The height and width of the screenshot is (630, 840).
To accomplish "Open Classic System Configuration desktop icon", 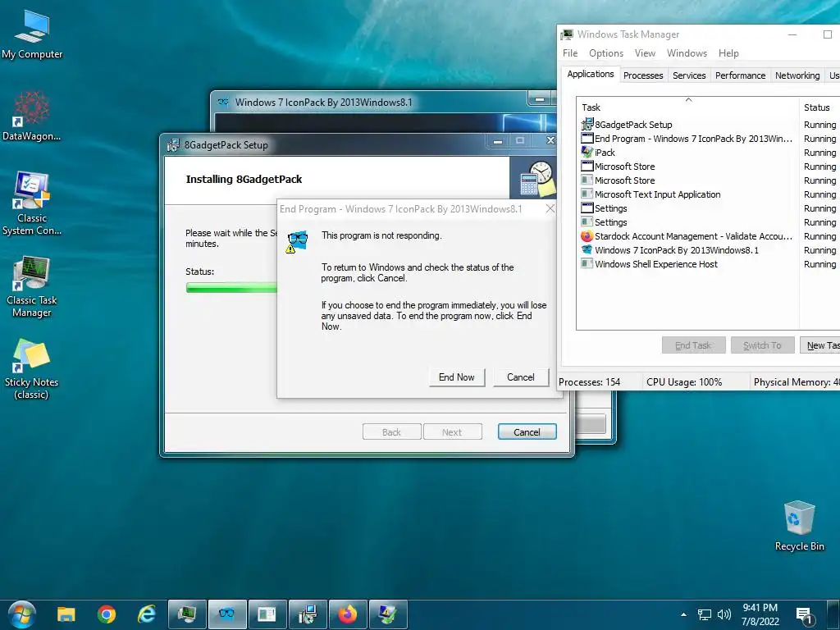I will coord(32,203).
